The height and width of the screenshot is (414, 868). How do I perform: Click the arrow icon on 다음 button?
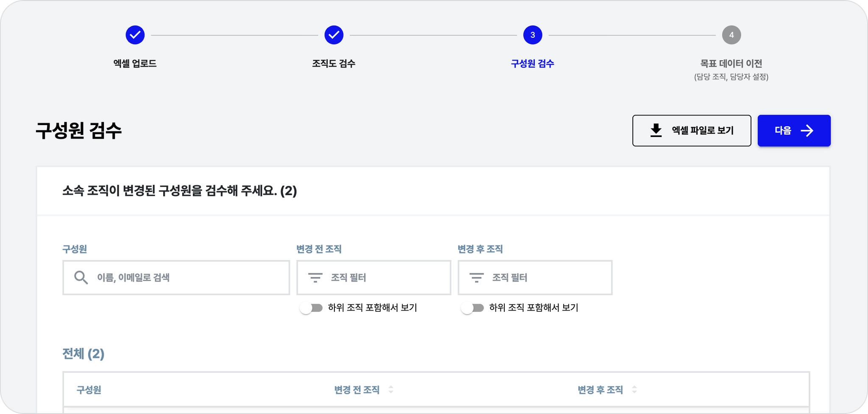point(807,131)
